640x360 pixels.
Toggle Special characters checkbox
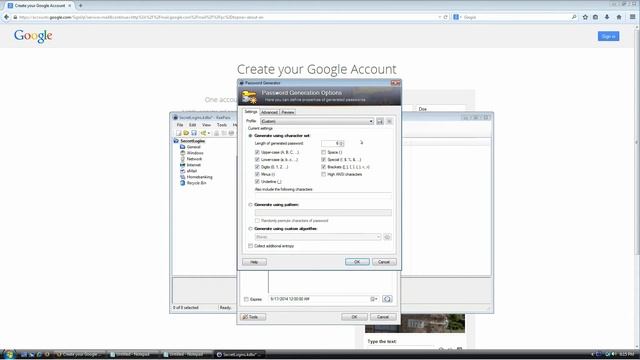[x=324, y=160]
